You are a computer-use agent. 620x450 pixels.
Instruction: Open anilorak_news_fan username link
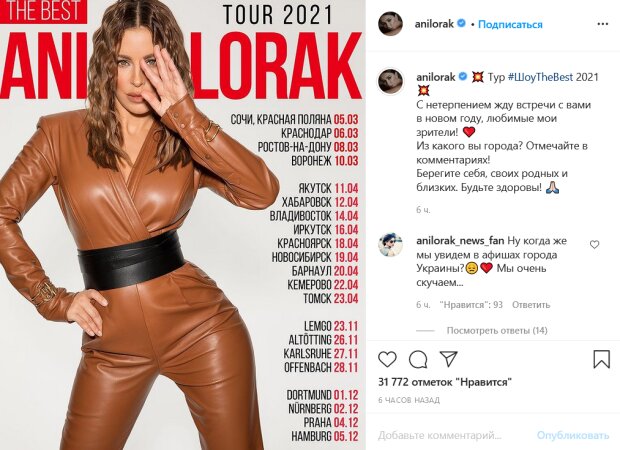460,241
